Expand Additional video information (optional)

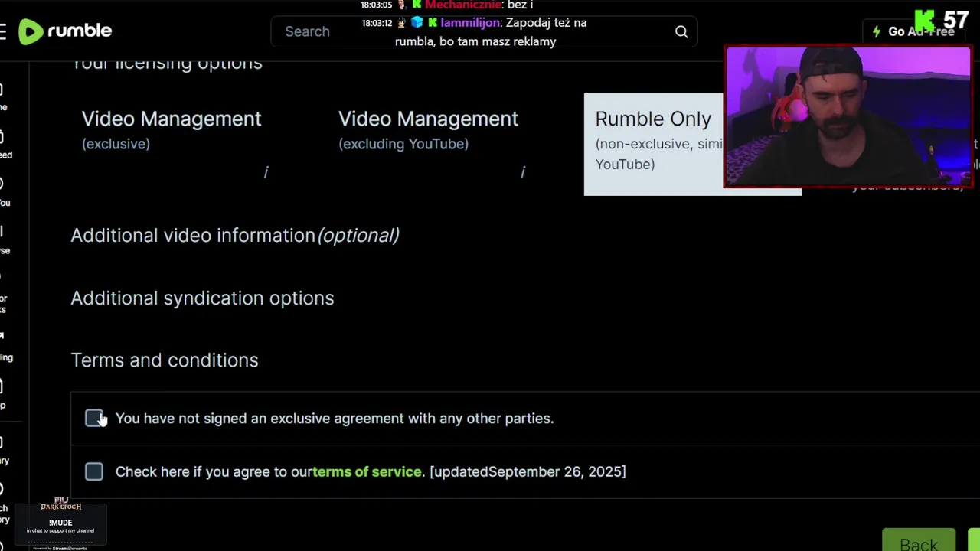point(235,235)
